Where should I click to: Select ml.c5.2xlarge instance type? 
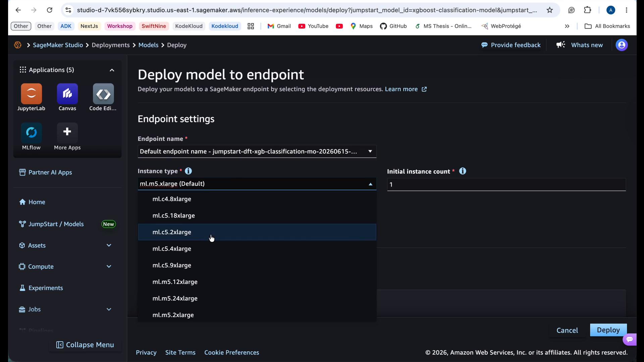pos(257,232)
